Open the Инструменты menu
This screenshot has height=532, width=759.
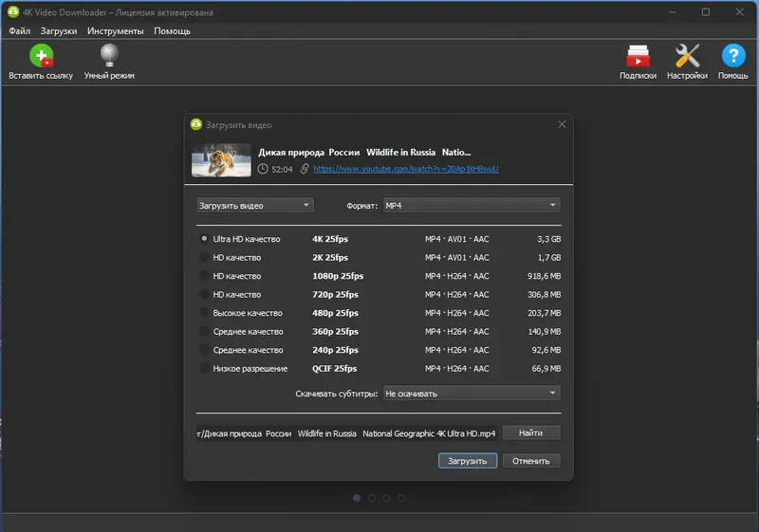[115, 31]
